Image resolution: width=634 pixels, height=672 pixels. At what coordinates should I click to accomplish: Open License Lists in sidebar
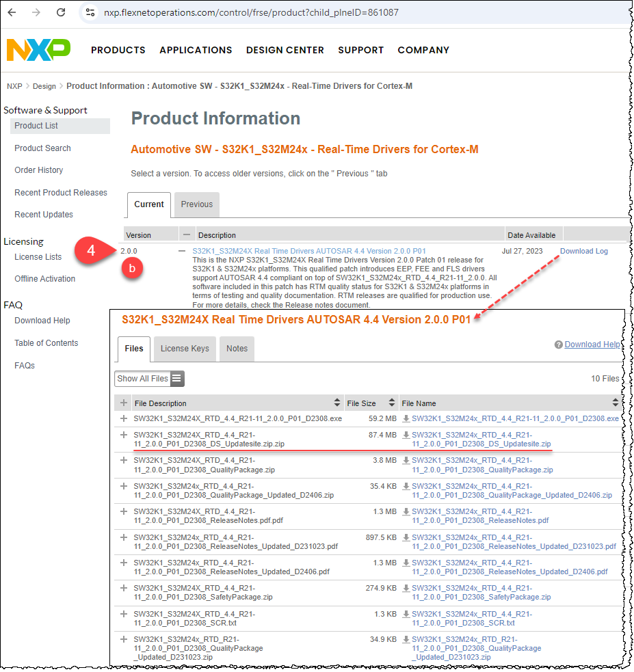click(38, 257)
